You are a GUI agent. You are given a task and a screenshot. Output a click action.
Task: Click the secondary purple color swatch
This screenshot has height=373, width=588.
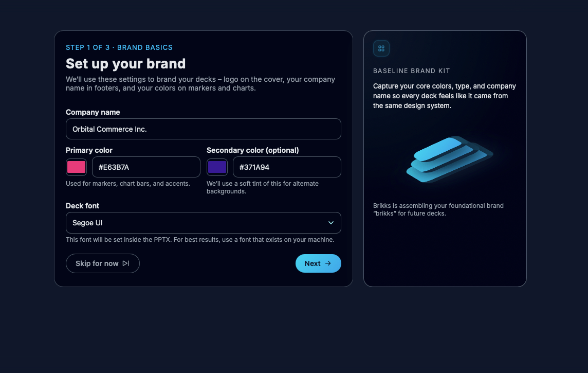[x=217, y=167]
